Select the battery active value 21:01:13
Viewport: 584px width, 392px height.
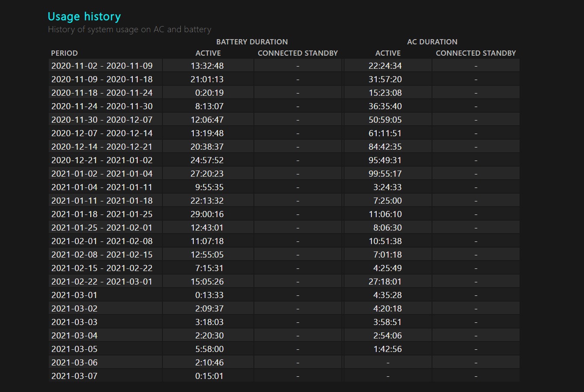(207, 79)
